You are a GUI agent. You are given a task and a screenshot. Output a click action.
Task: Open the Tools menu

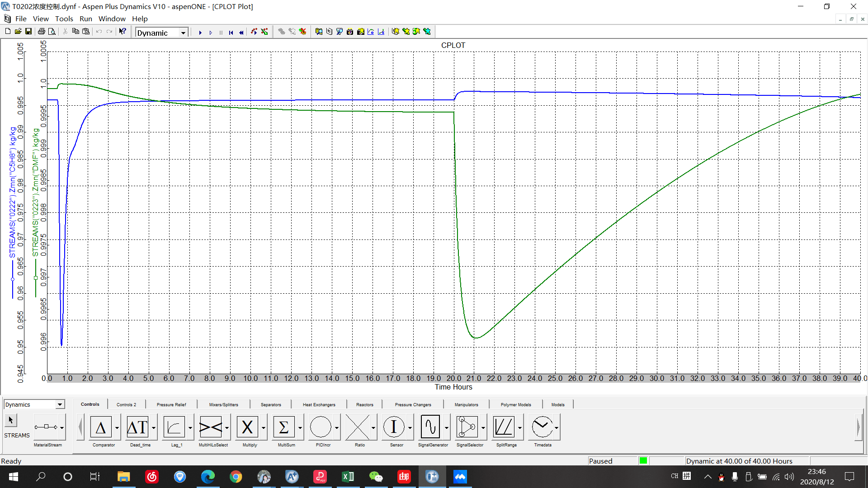tap(64, 19)
